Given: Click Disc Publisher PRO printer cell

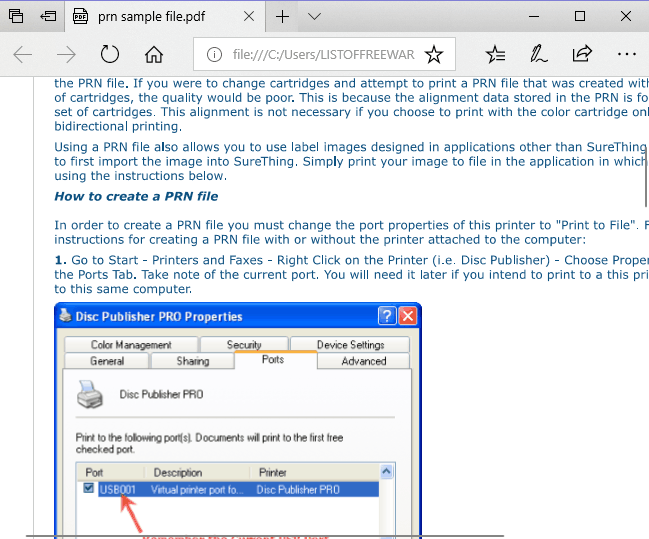Looking at the screenshot, I should click(x=298, y=490).
